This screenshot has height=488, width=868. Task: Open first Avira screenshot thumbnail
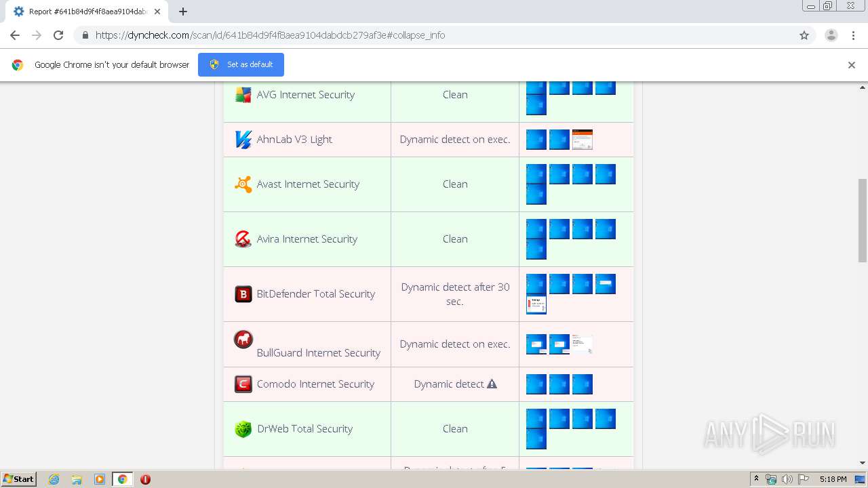tap(536, 229)
